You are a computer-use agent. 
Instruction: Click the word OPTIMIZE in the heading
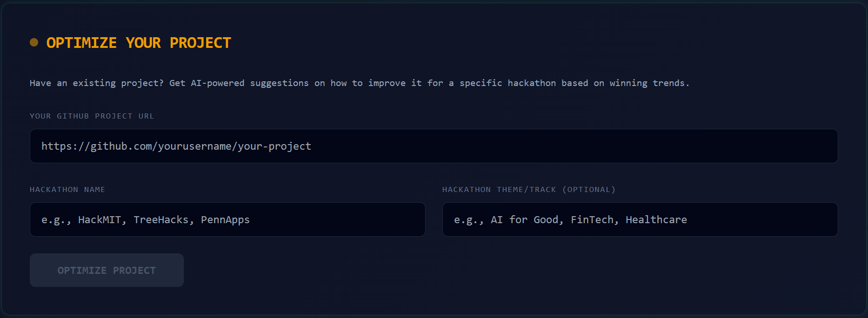81,43
